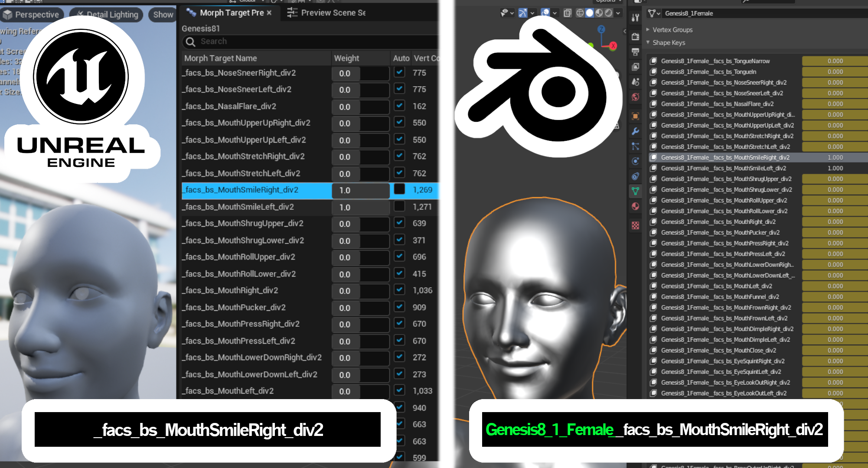
Task: Open the View Layer properties tab
Action: click(x=635, y=67)
